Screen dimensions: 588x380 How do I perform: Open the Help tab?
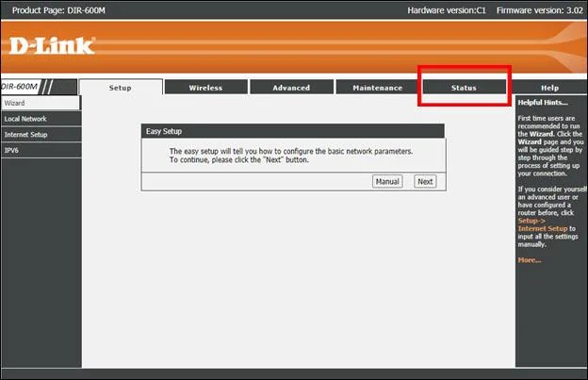549,88
